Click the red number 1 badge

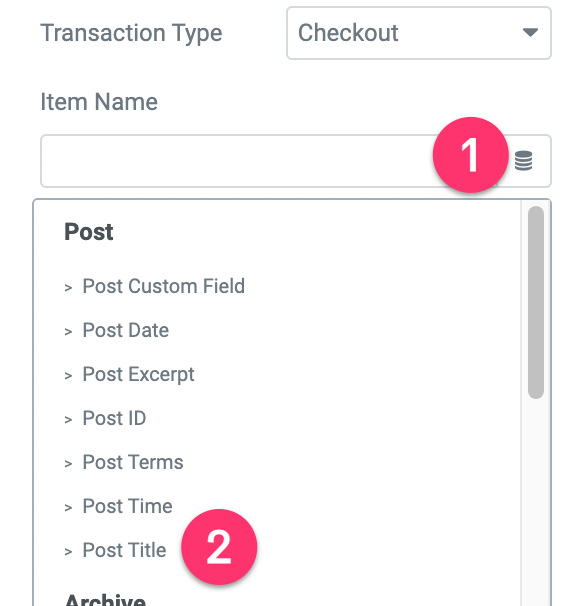pos(470,155)
